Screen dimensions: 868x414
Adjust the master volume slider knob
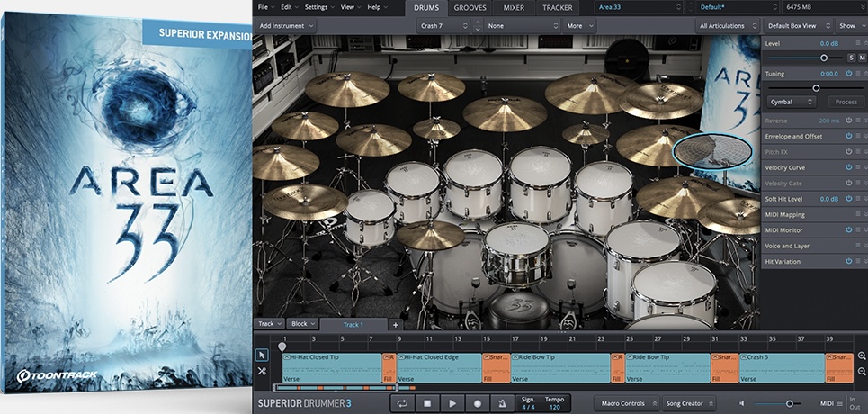790,403
